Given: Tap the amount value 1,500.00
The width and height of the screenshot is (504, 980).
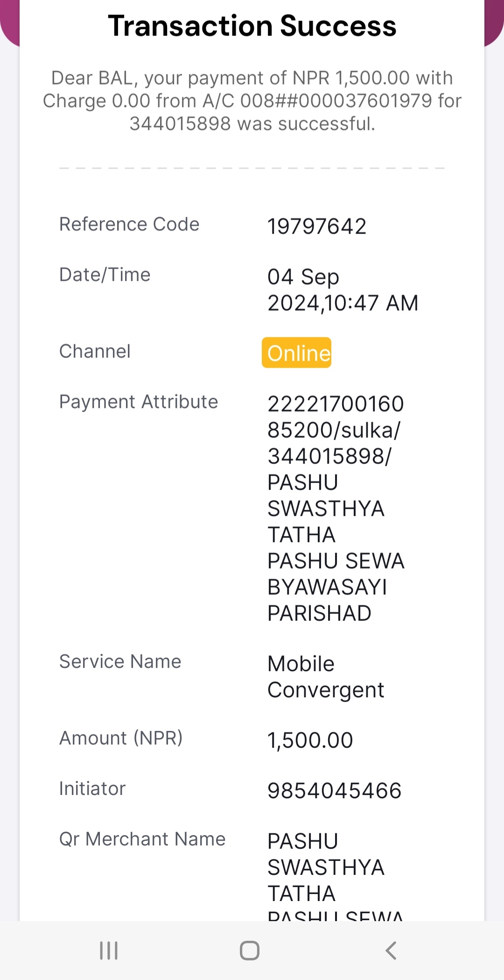Looking at the screenshot, I should tap(310, 740).
